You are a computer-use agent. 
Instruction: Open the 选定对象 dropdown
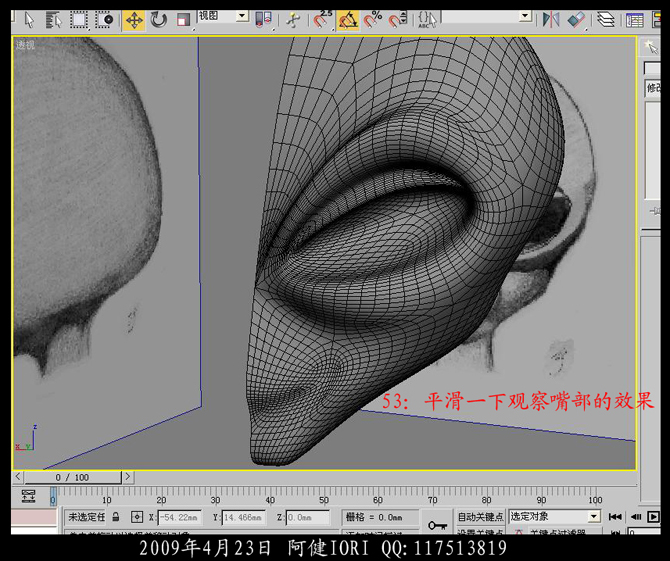(x=555, y=517)
